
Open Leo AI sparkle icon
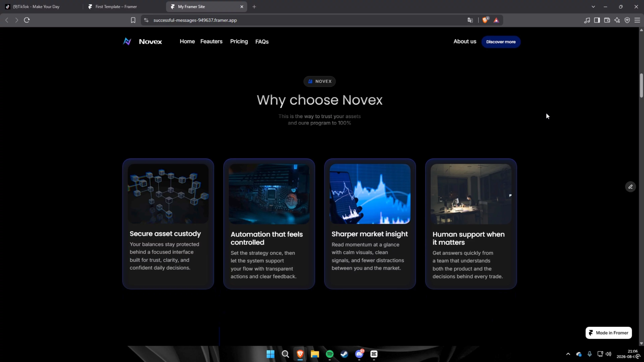(x=617, y=20)
